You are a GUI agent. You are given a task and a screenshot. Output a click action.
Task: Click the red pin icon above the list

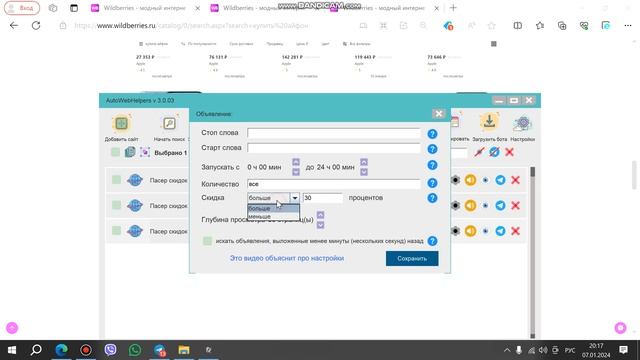(479, 152)
